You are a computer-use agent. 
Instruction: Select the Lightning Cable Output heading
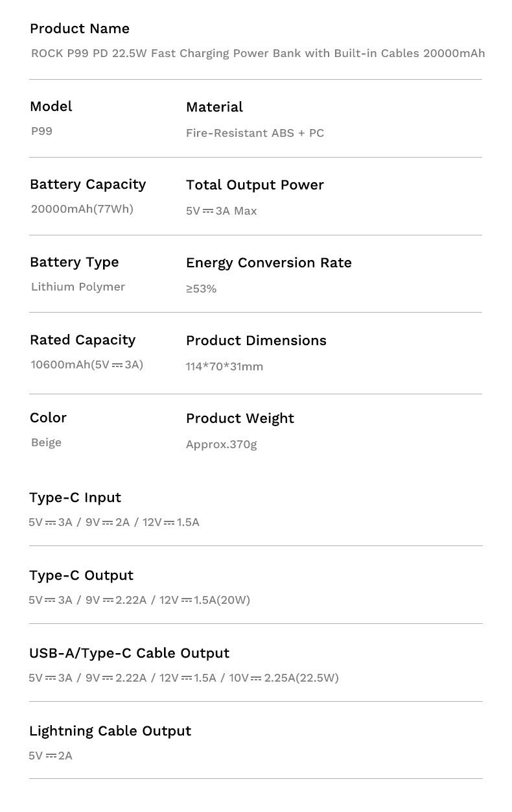click(110, 731)
